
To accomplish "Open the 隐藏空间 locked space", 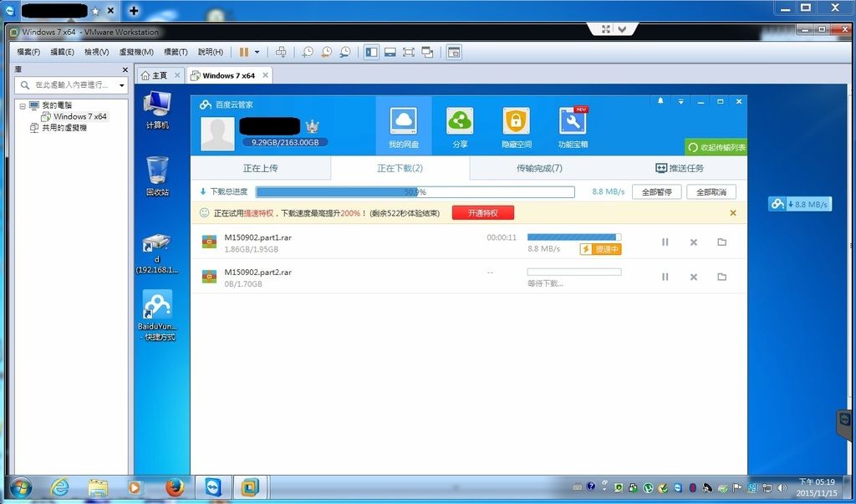I will coord(516,126).
